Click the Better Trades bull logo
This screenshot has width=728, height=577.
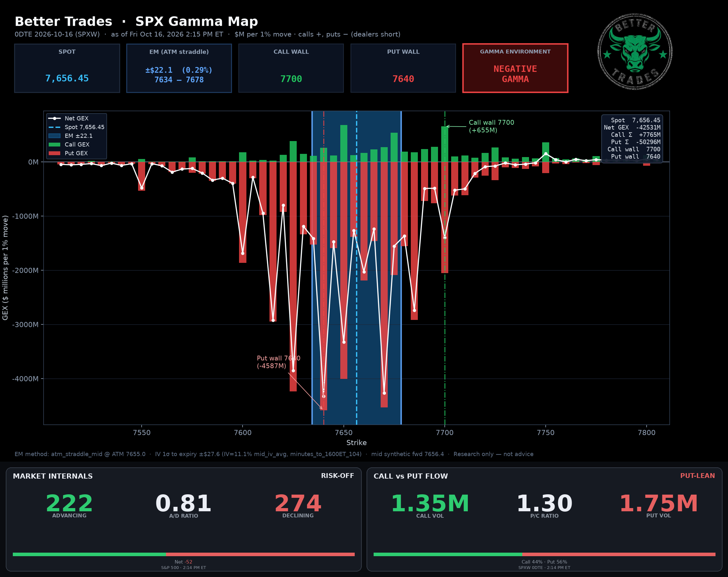[634, 52]
